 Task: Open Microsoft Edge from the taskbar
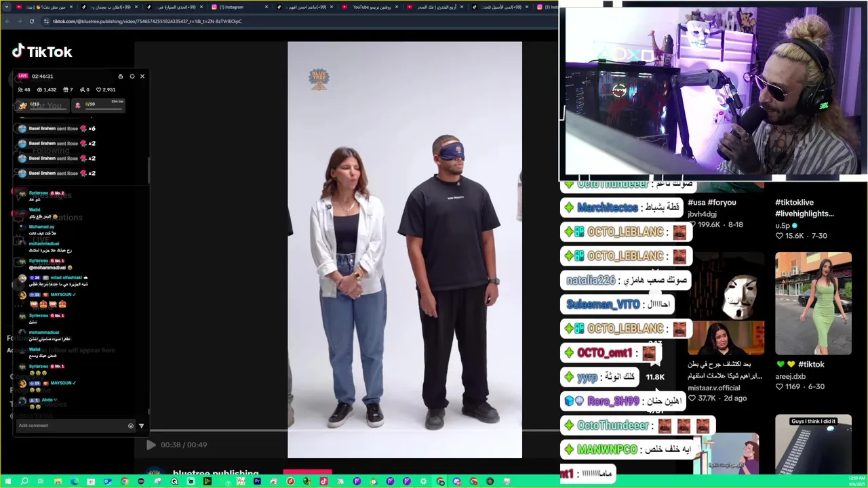point(74,481)
